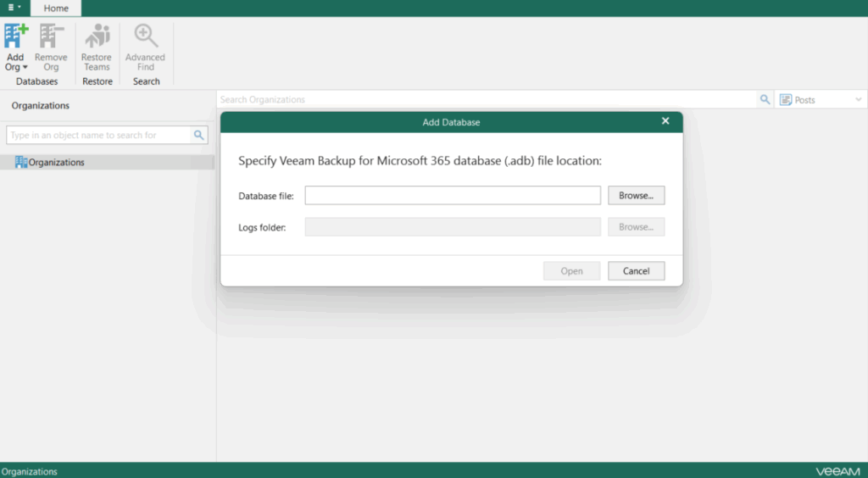The image size is (868, 478).
Task: Click the Veeam logo in status bar
Action: (837, 471)
